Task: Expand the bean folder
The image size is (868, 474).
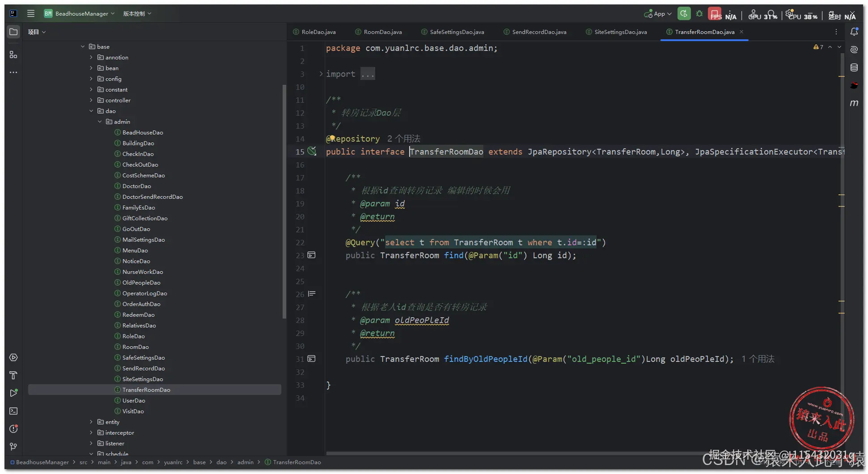Action: coord(91,68)
